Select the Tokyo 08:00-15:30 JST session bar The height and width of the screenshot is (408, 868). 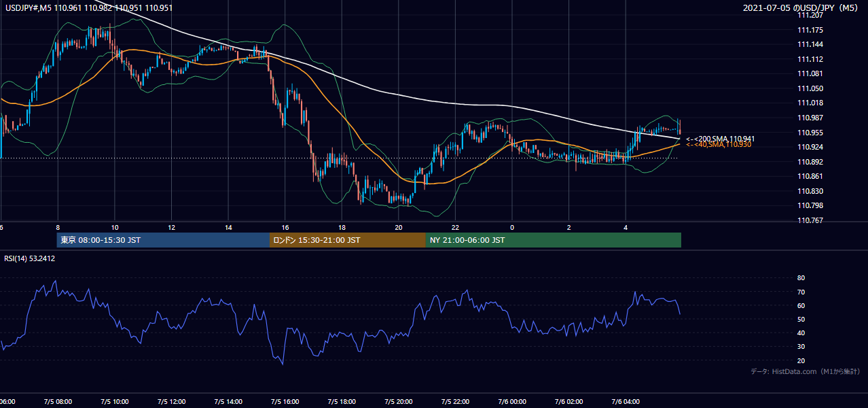pyautogui.click(x=163, y=240)
